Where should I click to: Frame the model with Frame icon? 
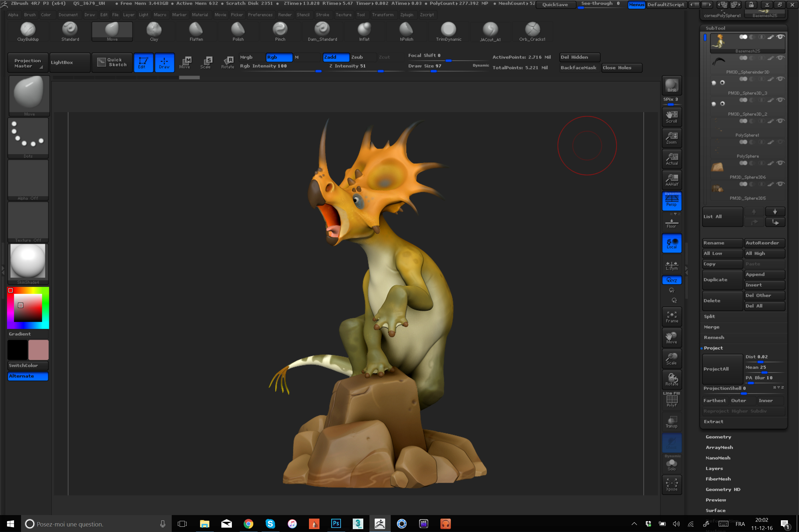[x=672, y=317]
